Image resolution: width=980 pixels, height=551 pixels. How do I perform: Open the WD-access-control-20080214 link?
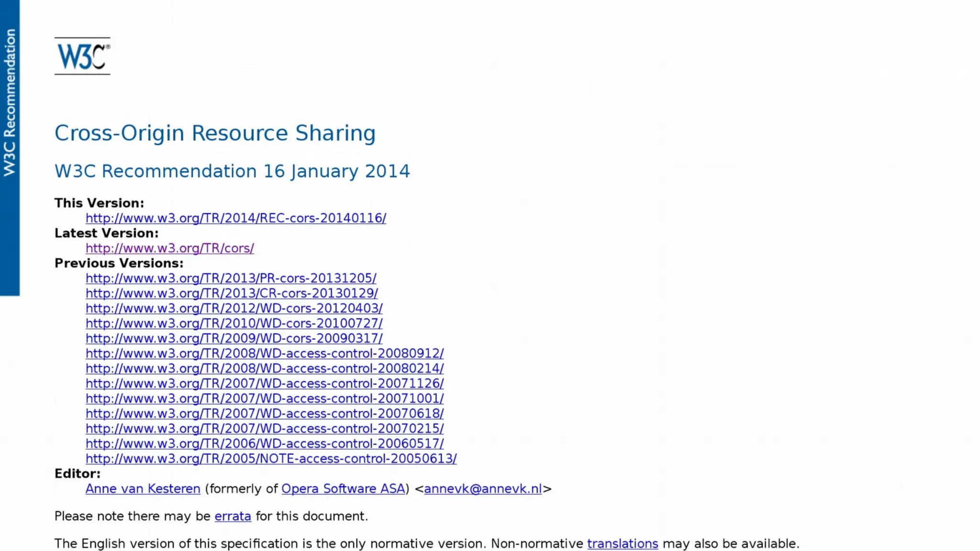point(265,369)
